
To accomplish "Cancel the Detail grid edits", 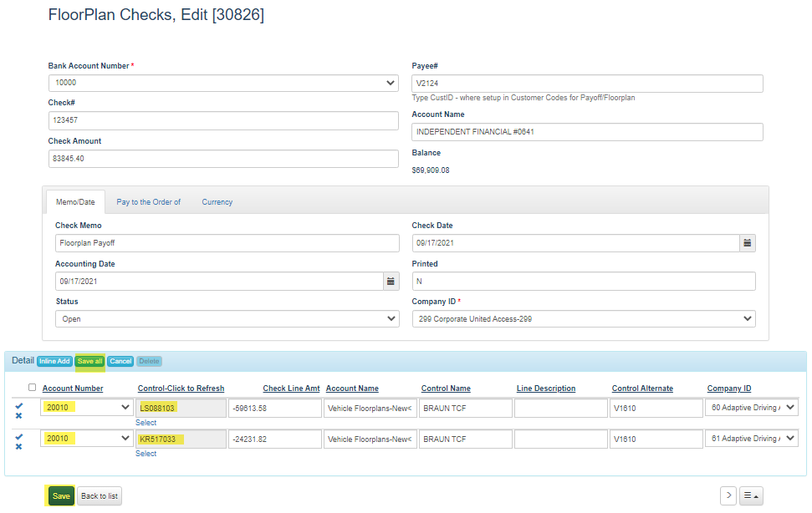I will tap(120, 361).
